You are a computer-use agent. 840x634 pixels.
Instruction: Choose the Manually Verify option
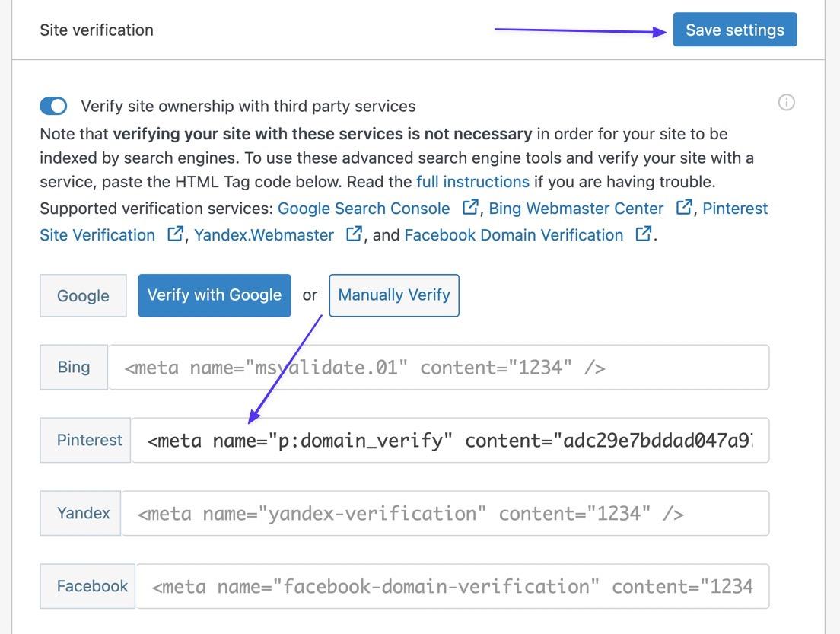tap(394, 295)
